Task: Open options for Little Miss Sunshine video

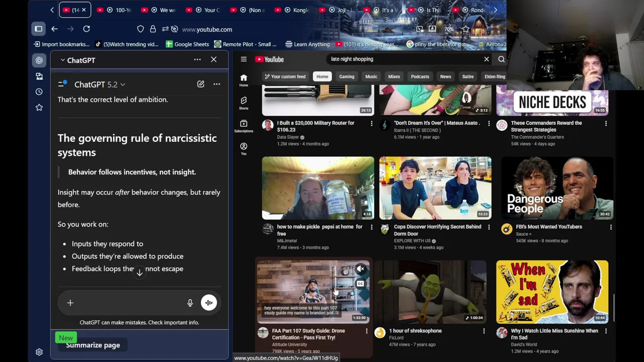Action: [x=606, y=331]
